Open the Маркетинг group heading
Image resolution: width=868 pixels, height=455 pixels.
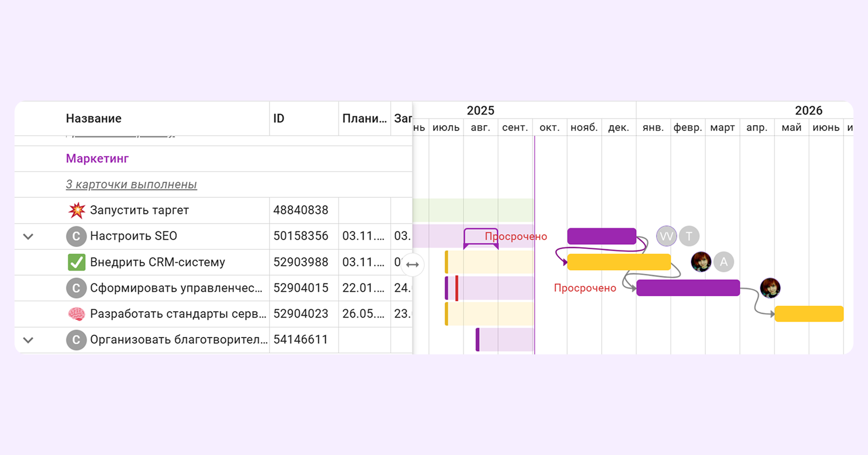tap(97, 159)
